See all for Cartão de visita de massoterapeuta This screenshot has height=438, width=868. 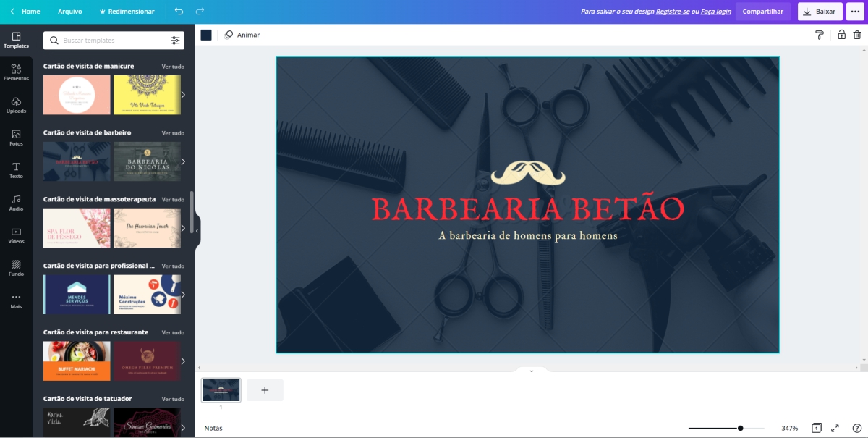coord(173,200)
